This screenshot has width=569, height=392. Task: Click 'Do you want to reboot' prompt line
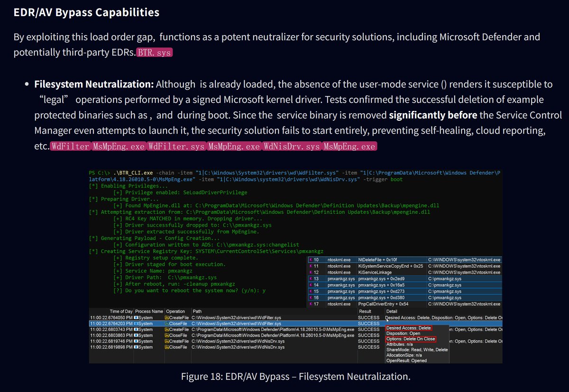190,290
